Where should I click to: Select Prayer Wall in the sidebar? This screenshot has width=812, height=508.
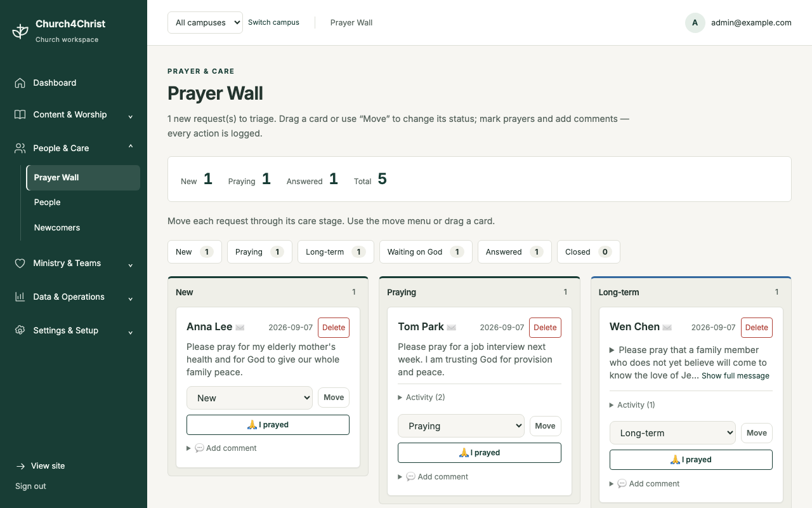[83, 178]
